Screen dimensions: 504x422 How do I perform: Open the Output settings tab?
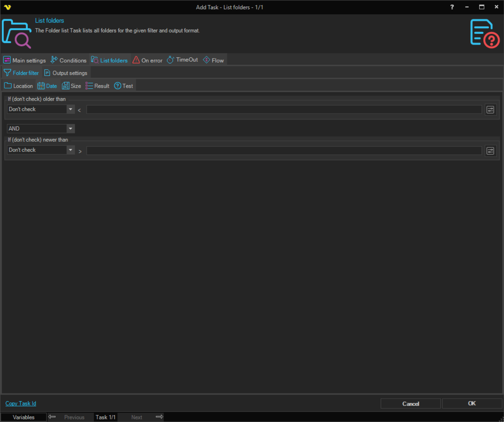pos(65,73)
